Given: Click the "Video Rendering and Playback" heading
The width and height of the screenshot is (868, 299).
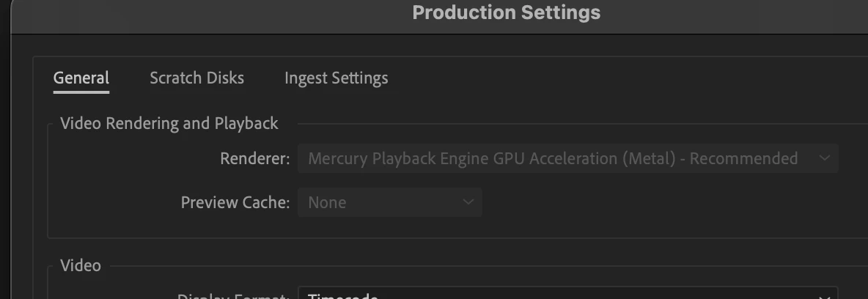Looking at the screenshot, I should point(169,123).
